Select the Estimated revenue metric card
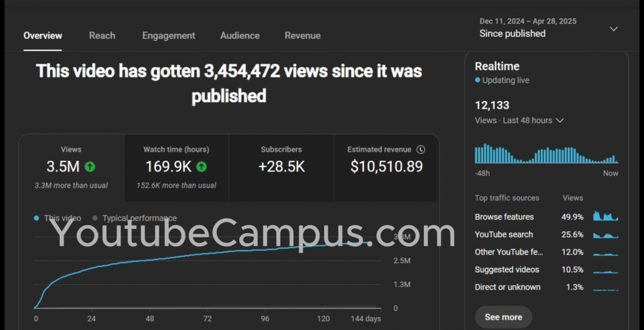This screenshot has width=644, height=330. (387, 168)
